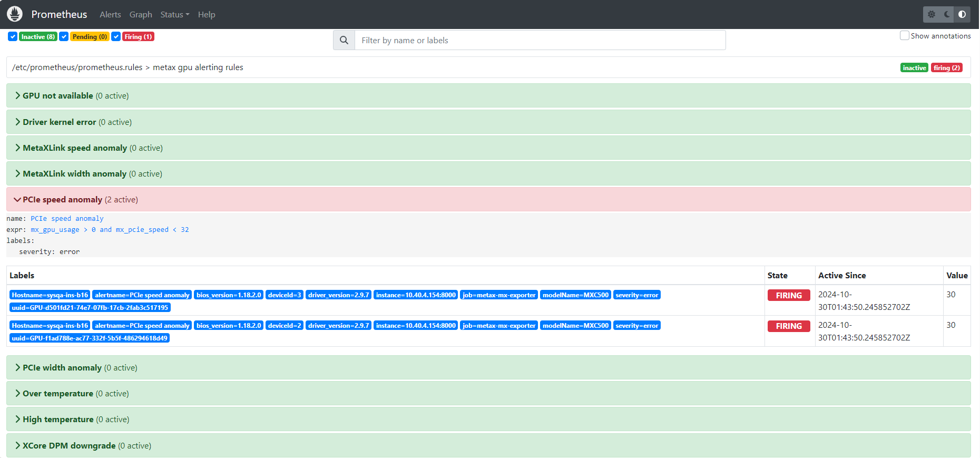Click the Prometheus flame logo
Image resolution: width=980 pixels, height=458 pixels.
pos(15,14)
